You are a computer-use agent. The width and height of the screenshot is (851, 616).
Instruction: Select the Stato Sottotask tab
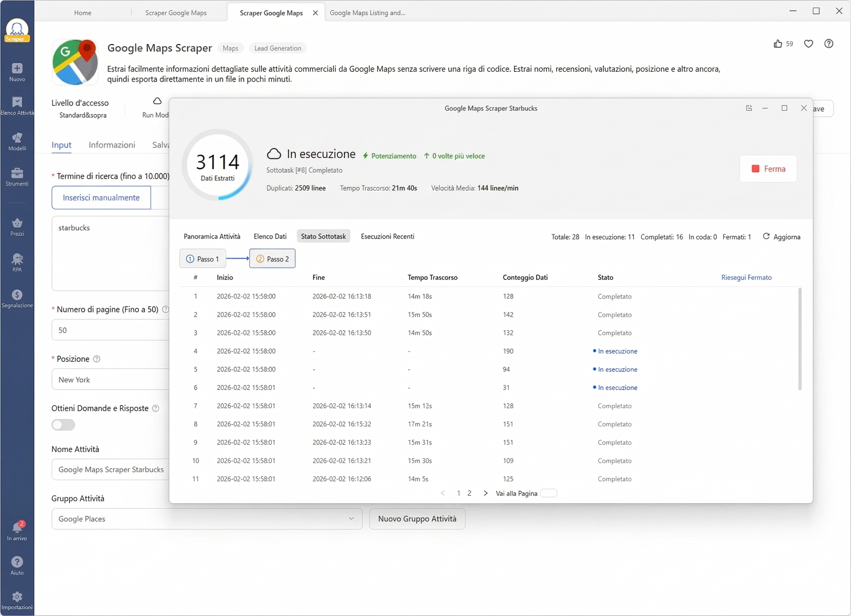[324, 236]
